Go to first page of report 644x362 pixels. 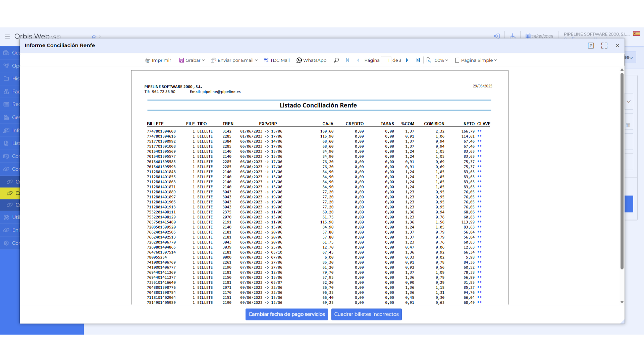tap(347, 60)
